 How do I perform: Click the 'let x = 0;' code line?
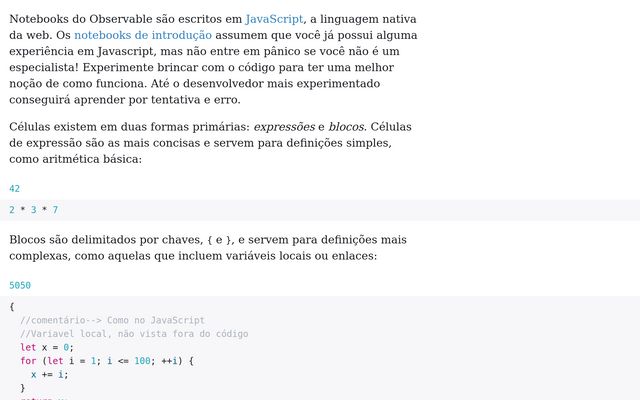click(47, 347)
